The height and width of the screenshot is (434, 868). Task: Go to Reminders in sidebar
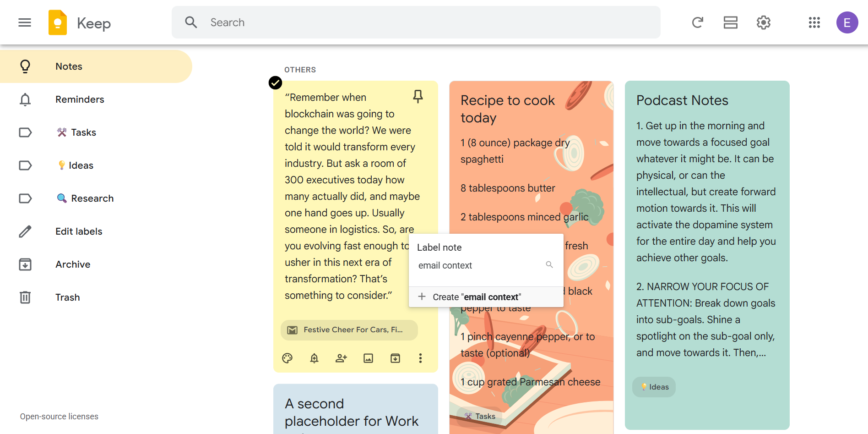(80, 99)
